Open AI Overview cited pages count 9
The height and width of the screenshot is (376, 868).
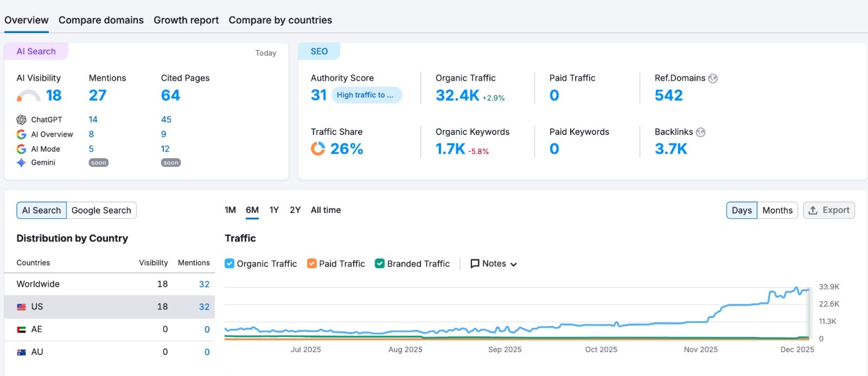pyautogui.click(x=163, y=134)
